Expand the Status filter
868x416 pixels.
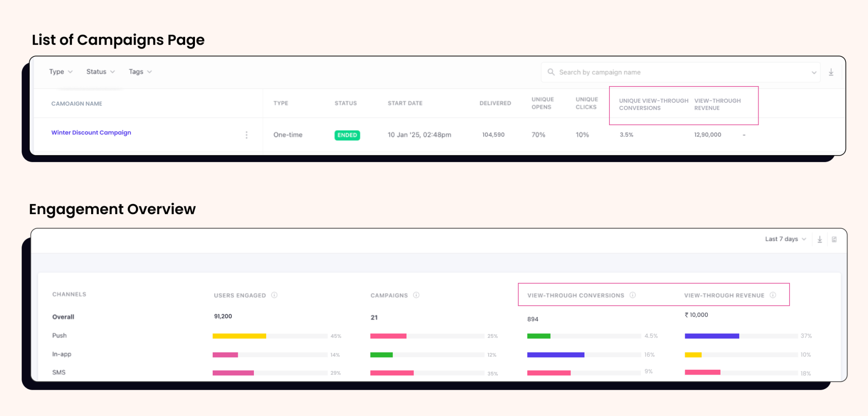coord(100,72)
